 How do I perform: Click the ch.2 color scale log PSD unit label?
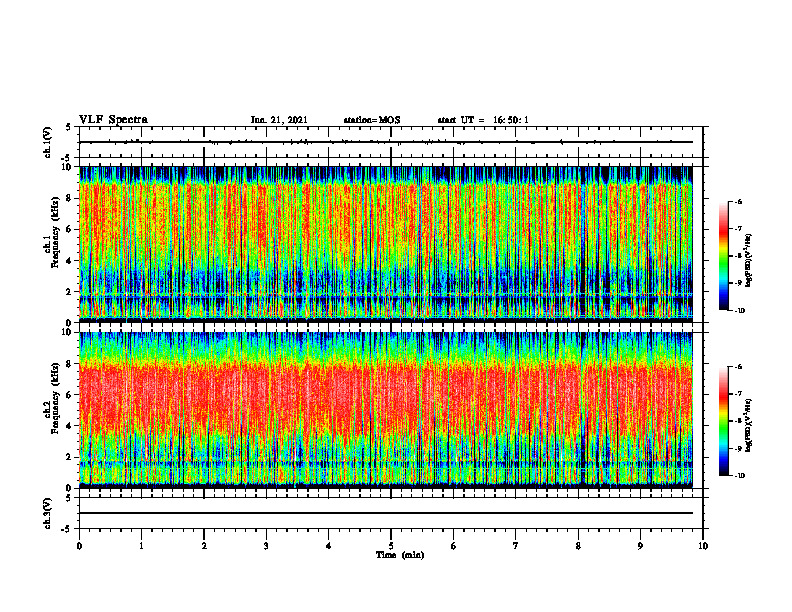[x=749, y=426]
